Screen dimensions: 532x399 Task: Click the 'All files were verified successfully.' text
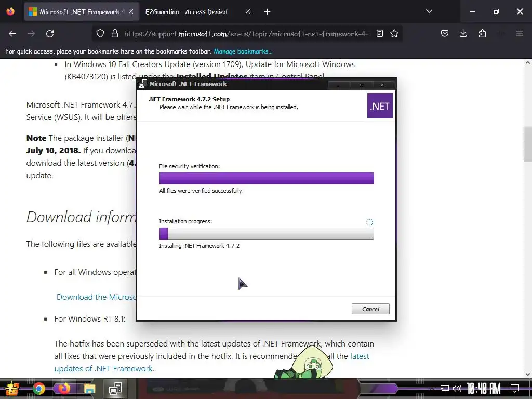[201, 191]
